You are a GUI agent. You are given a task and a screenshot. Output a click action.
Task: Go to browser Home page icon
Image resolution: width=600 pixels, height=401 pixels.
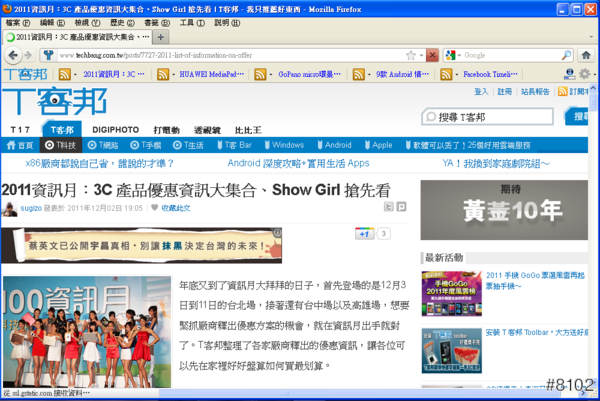(586, 55)
